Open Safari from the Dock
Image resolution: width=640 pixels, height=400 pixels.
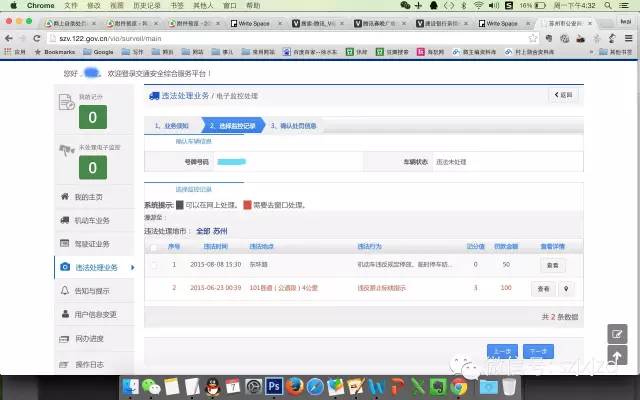315,386
